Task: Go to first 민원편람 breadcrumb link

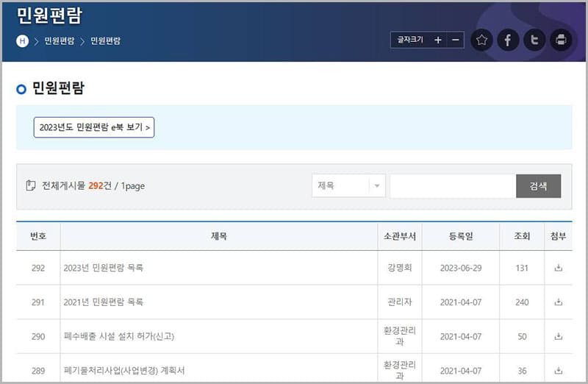Action: pyautogui.click(x=59, y=40)
